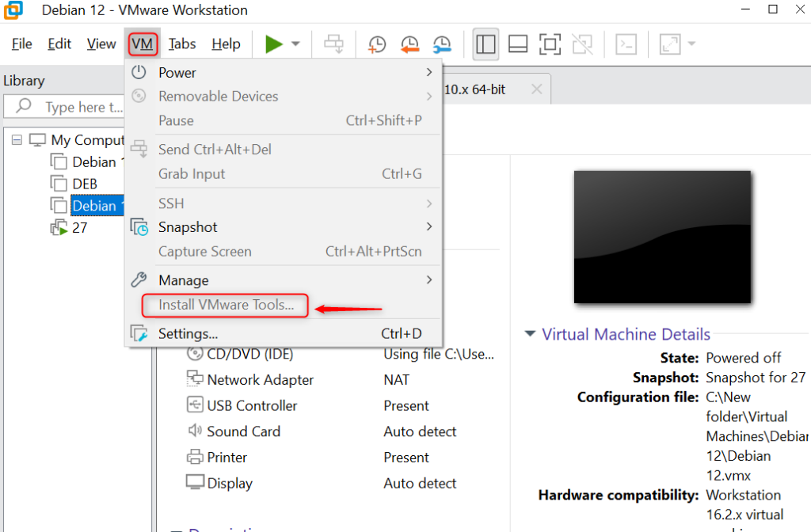This screenshot has width=811, height=532.
Task: Open the Tabs menu
Action: (x=182, y=44)
